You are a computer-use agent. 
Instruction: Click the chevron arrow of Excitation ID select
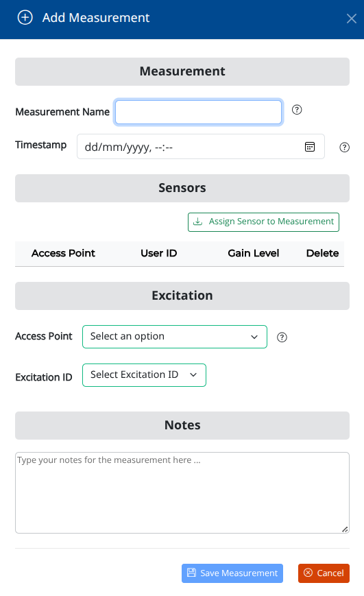tap(193, 374)
